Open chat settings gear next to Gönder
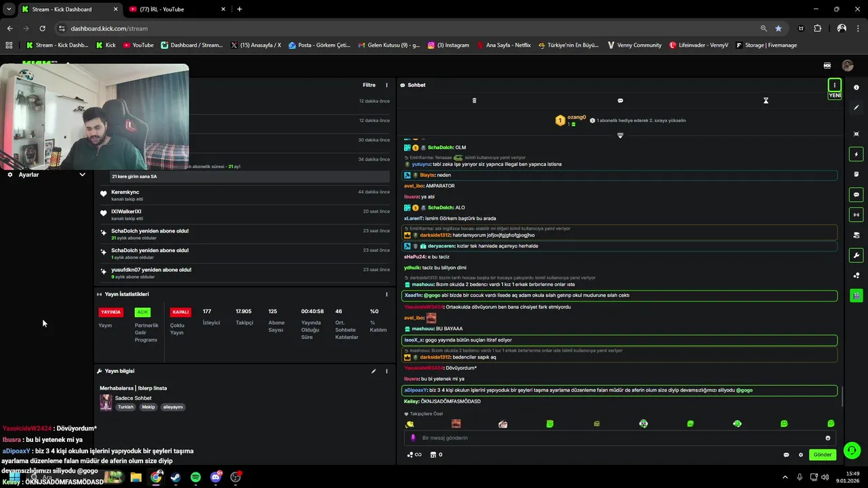This screenshot has height=488, width=868. pyautogui.click(x=801, y=455)
